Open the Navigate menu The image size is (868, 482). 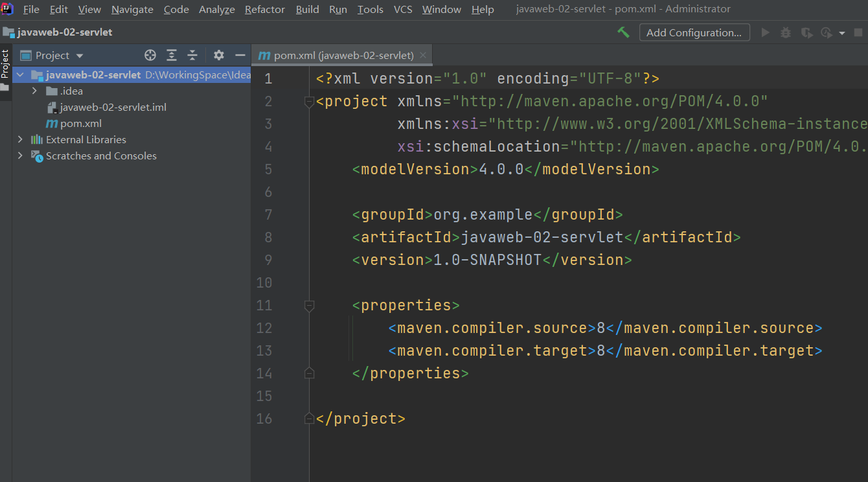pos(132,9)
